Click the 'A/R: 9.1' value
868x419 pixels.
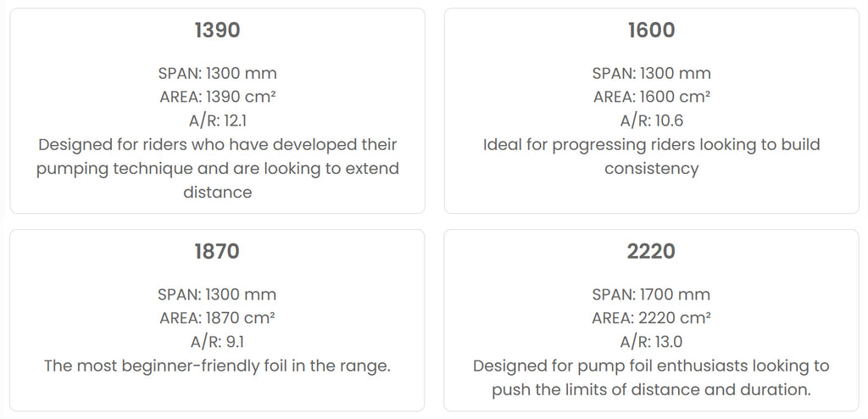pyautogui.click(x=217, y=342)
